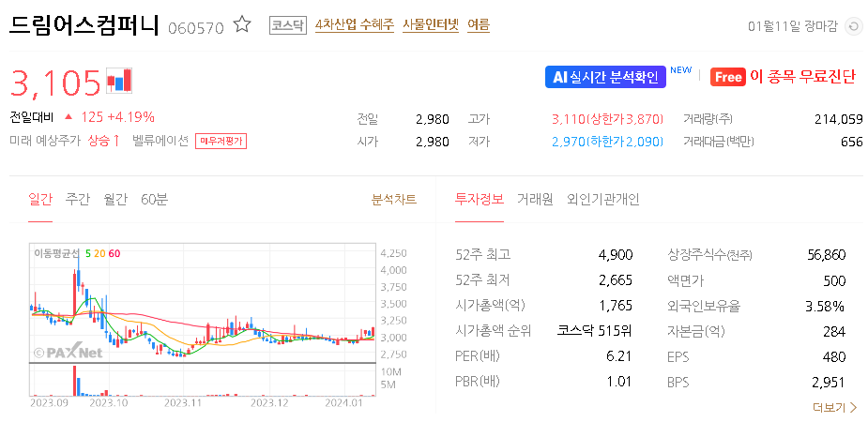Click the 20-day moving average legend
This screenshot has width=868, height=422.
(x=99, y=253)
